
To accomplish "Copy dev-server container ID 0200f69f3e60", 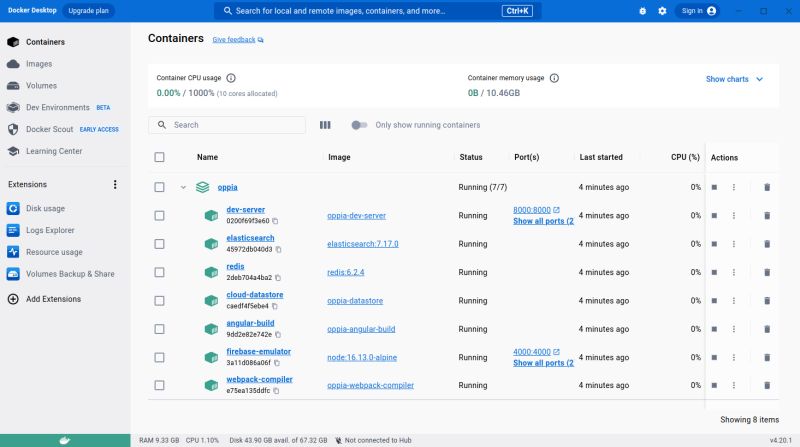I will click(275, 221).
